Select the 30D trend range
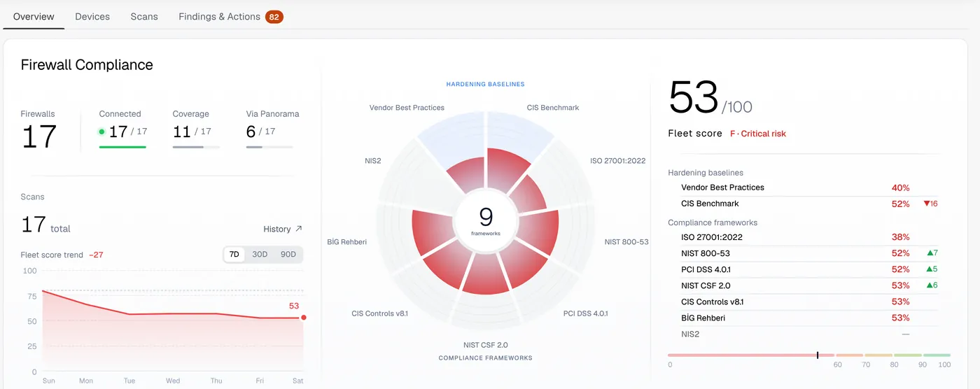Screen dimensions: 980x389 click(x=260, y=254)
